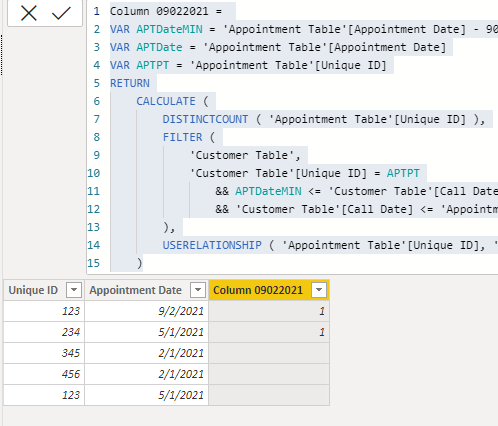Click the empty Column 09022021 cell in the 456 row
The height and width of the screenshot is (426, 498).
(269, 374)
